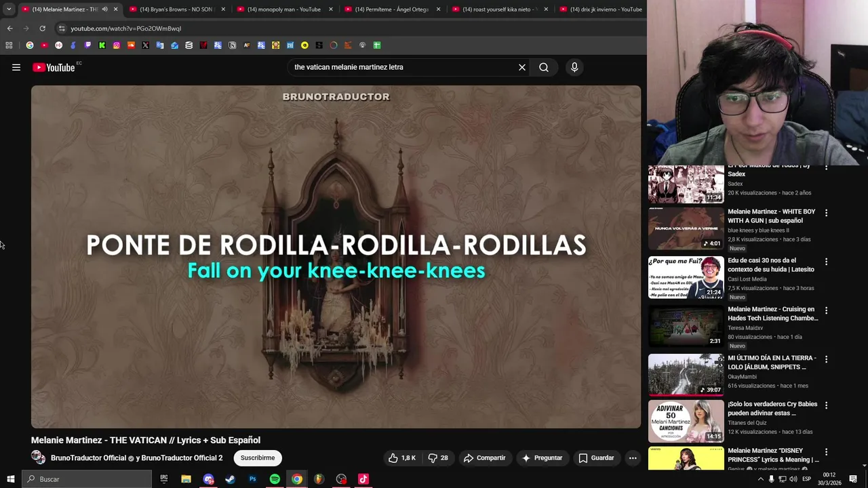The width and height of the screenshot is (868, 488).
Task: Subscribe with the Suscribirme button
Action: click(258, 458)
